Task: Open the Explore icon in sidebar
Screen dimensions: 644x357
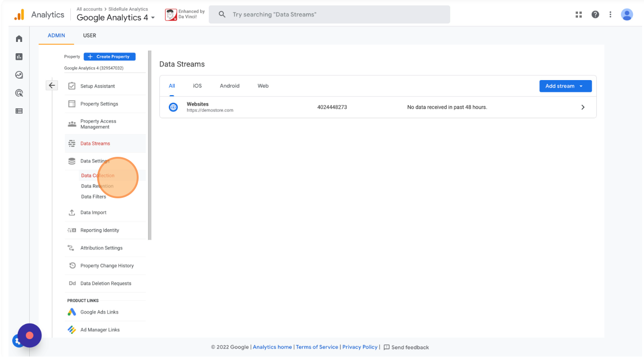Action: point(19,75)
